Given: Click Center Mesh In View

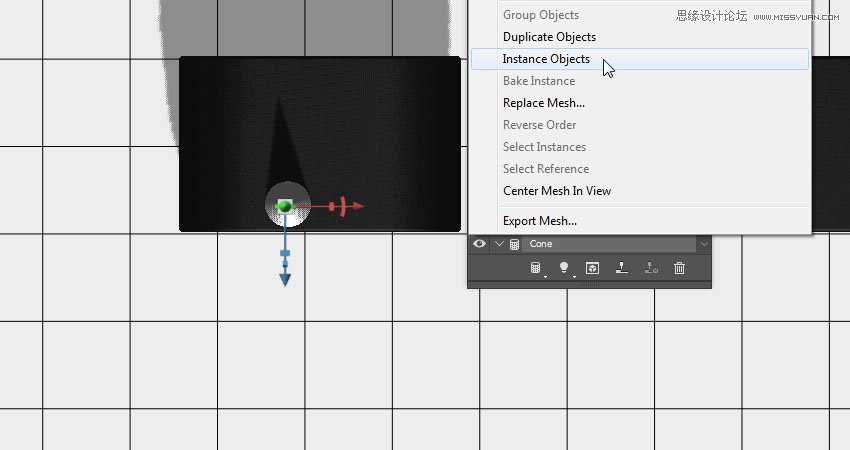Looking at the screenshot, I should pos(556,191).
